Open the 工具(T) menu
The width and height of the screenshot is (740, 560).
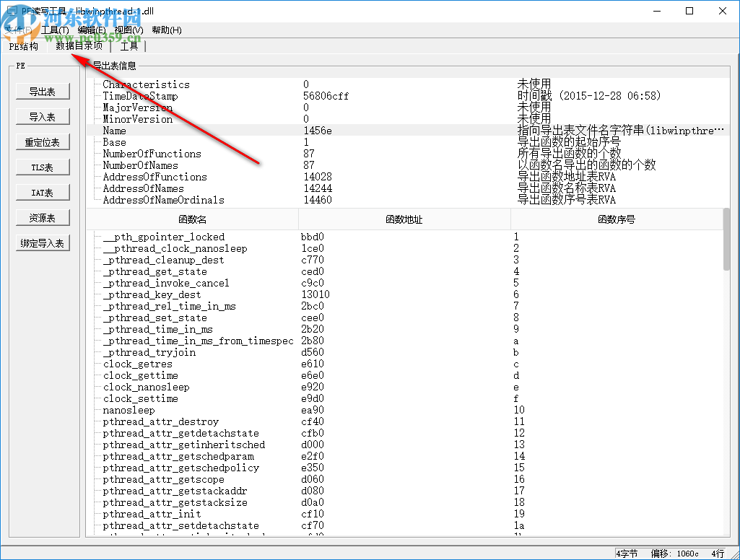point(55,30)
